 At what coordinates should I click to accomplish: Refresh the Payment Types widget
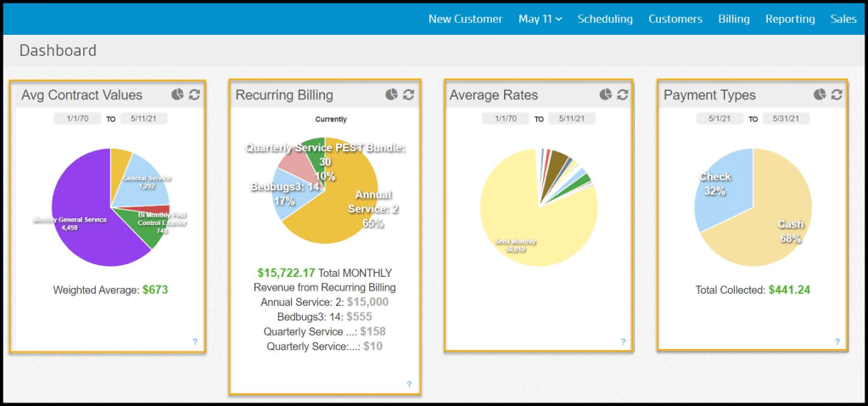pyautogui.click(x=837, y=95)
